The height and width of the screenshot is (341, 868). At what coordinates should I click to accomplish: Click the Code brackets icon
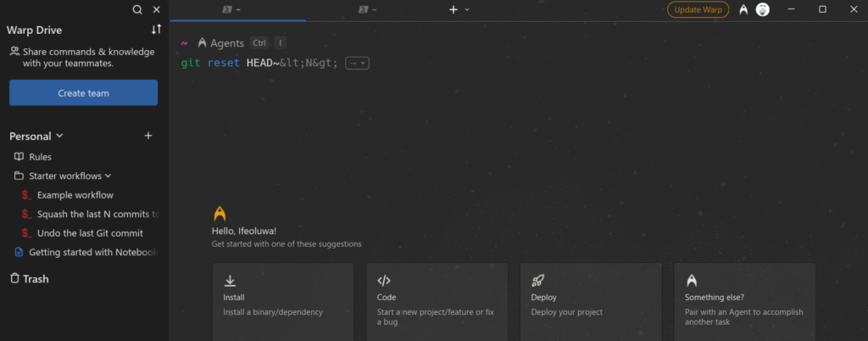pyautogui.click(x=384, y=281)
